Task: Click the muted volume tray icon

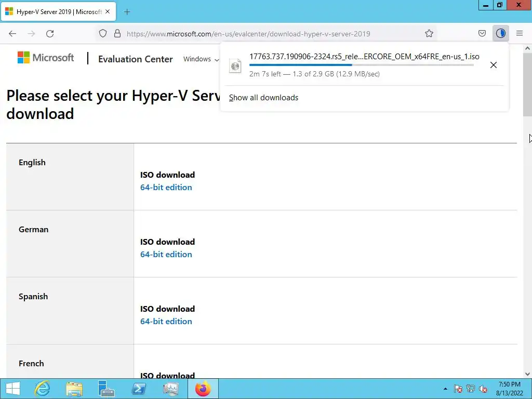Action: (483, 389)
